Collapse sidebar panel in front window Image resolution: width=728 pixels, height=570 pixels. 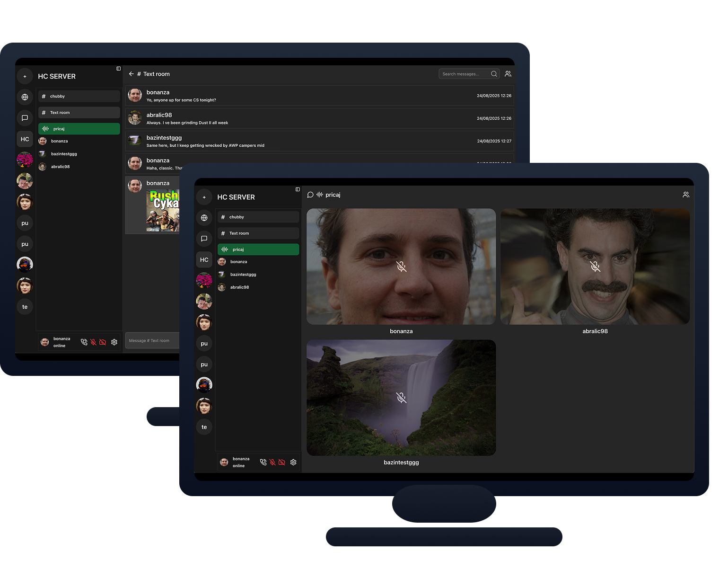click(298, 189)
